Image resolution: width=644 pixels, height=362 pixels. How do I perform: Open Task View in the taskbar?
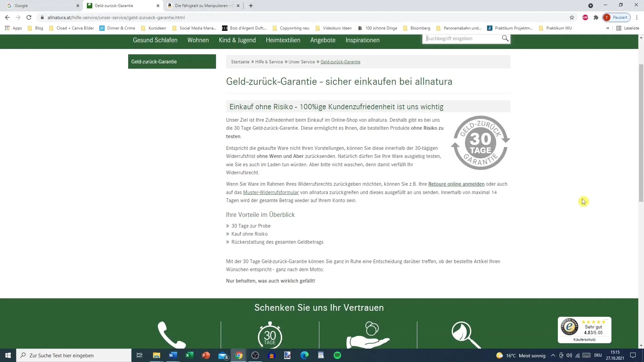click(140, 355)
